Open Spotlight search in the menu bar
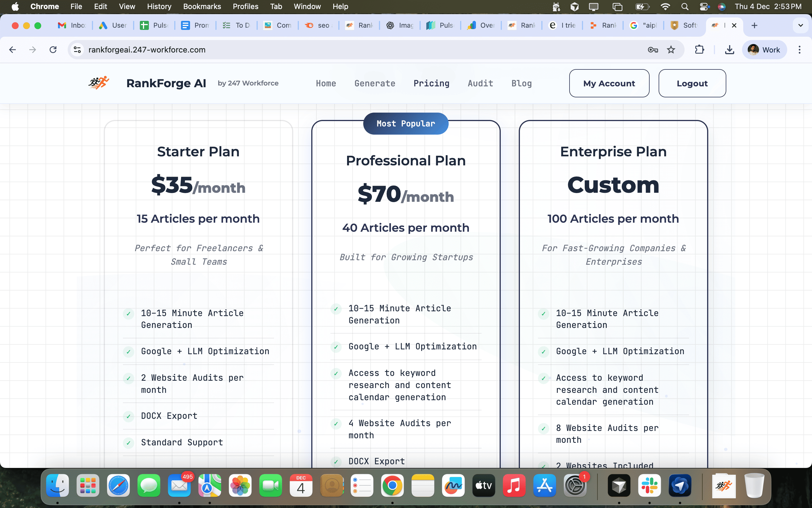Viewport: 812px width, 508px height. coord(685,6)
